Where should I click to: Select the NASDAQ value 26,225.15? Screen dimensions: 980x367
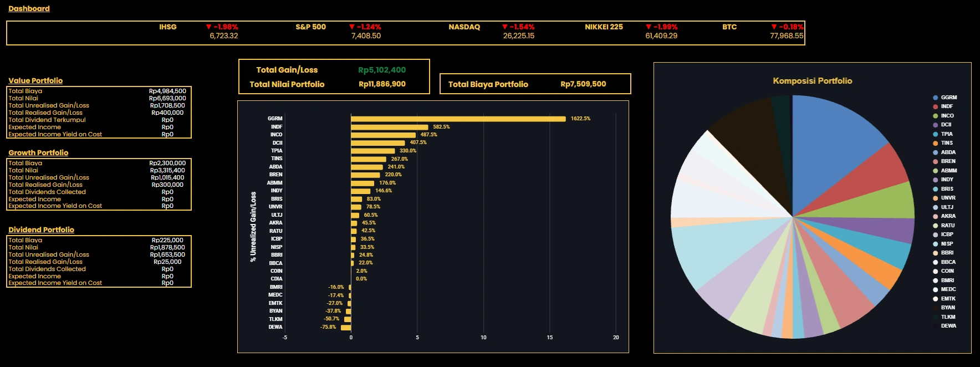519,35
